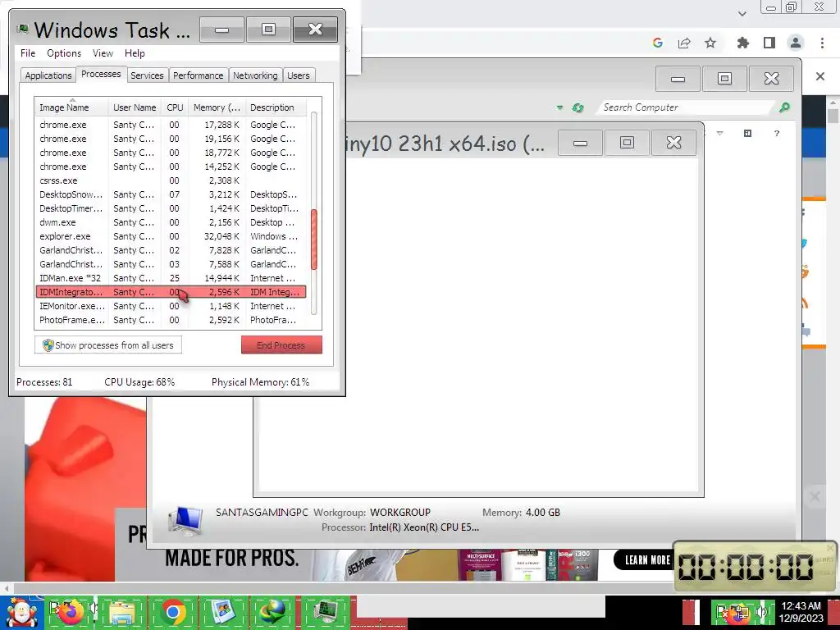Refresh the Computer window with the green arrows
Screen dimensions: 840x630
(x=577, y=107)
